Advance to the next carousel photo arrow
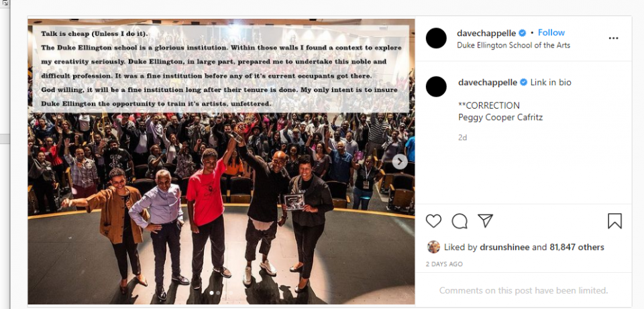The width and height of the screenshot is (644, 309). pos(400,162)
